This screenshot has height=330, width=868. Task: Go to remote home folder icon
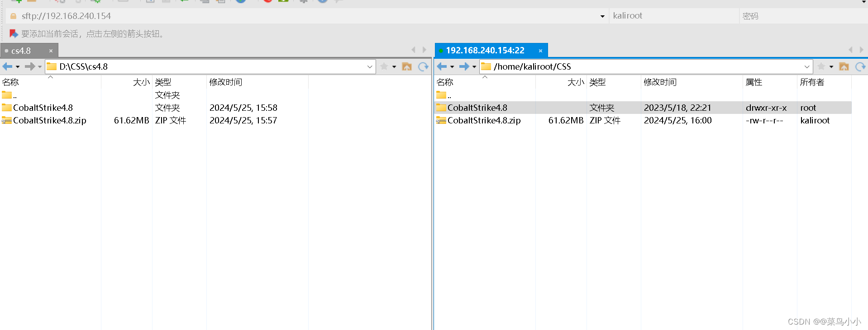pyautogui.click(x=844, y=66)
